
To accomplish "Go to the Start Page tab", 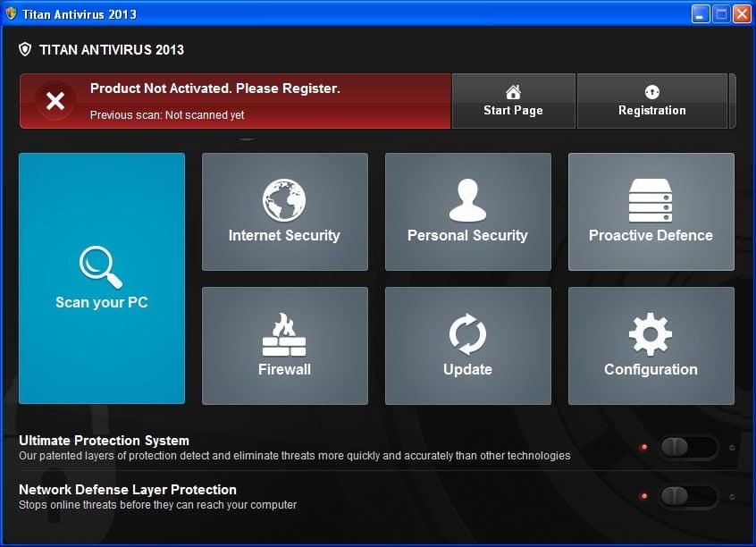I will coord(514,101).
